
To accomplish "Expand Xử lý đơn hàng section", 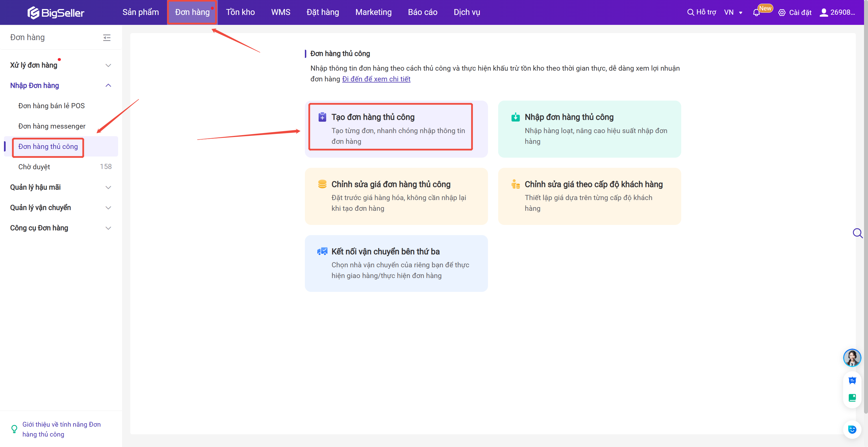I will [108, 65].
